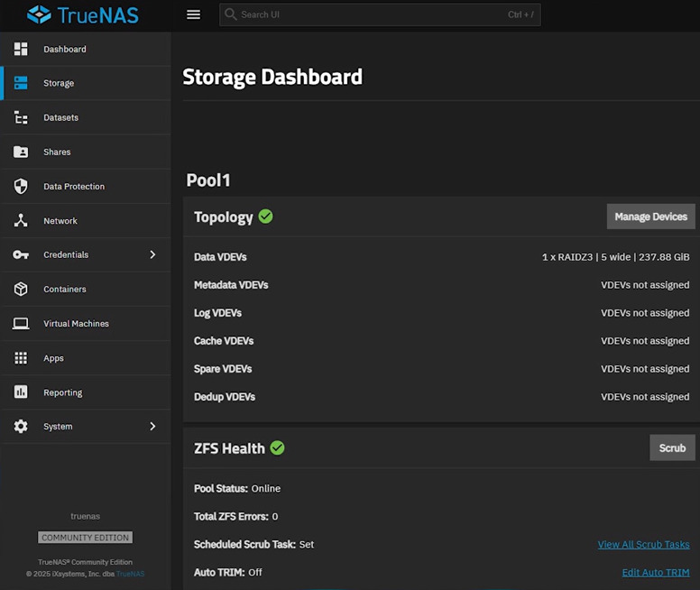Click the 'Ctrl + /' shortcut hint
700x590 pixels.
[x=520, y=14]
